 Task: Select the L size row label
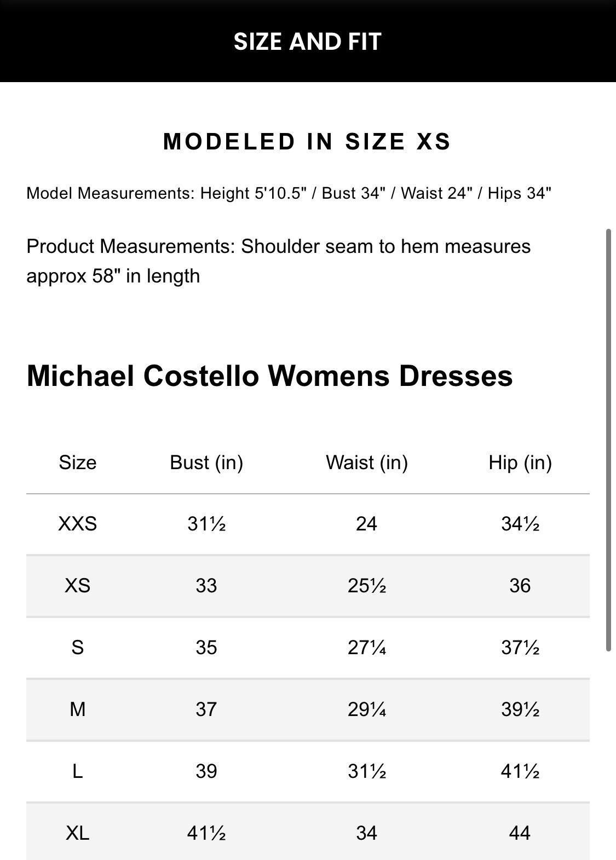click(78, 771)
